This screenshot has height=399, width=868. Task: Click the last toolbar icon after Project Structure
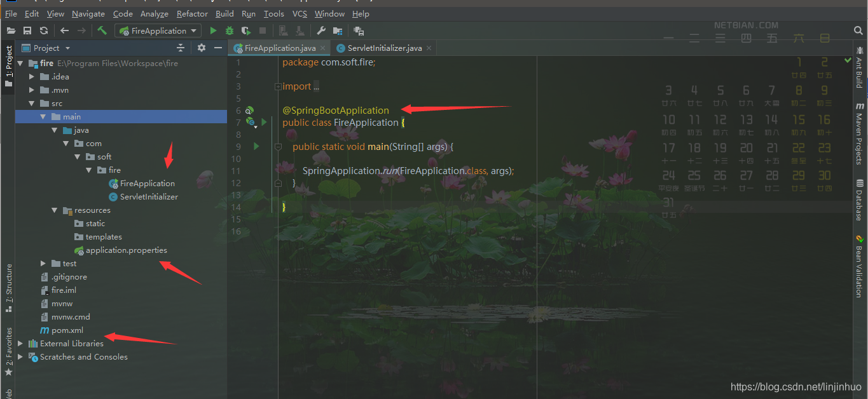(x=359, y=30)
